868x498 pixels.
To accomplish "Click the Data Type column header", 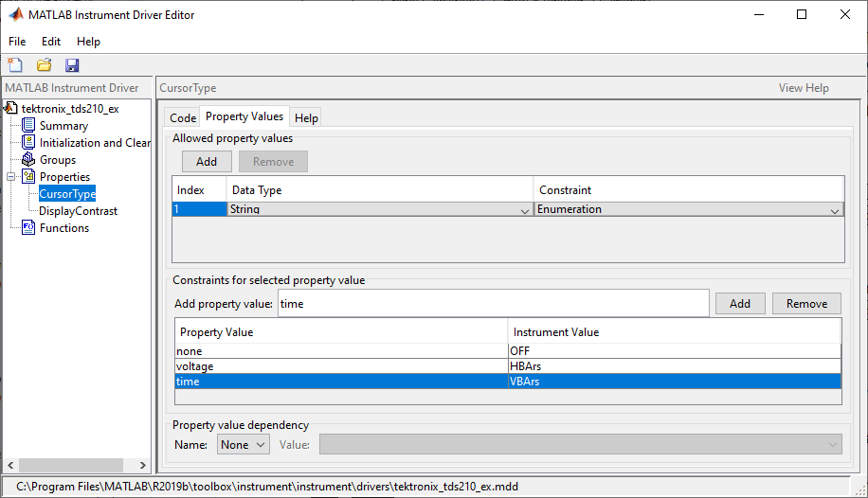I will point(380,189).
